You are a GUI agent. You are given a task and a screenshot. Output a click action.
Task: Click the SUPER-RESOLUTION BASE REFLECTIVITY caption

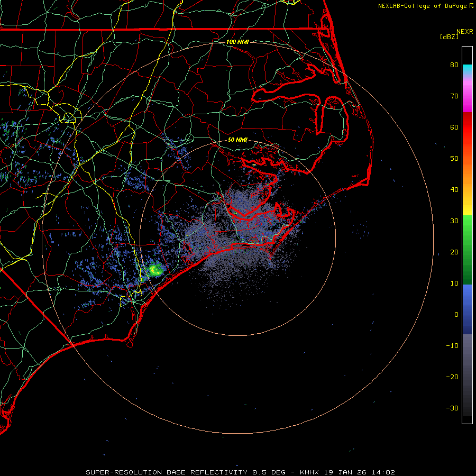coord(167,472)
